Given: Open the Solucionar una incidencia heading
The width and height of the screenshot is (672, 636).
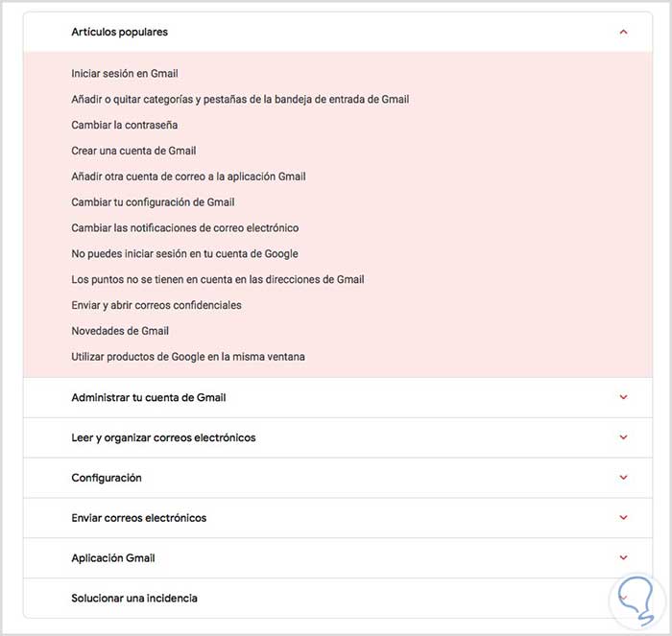Looking at the screenshot, I should 134,598.
